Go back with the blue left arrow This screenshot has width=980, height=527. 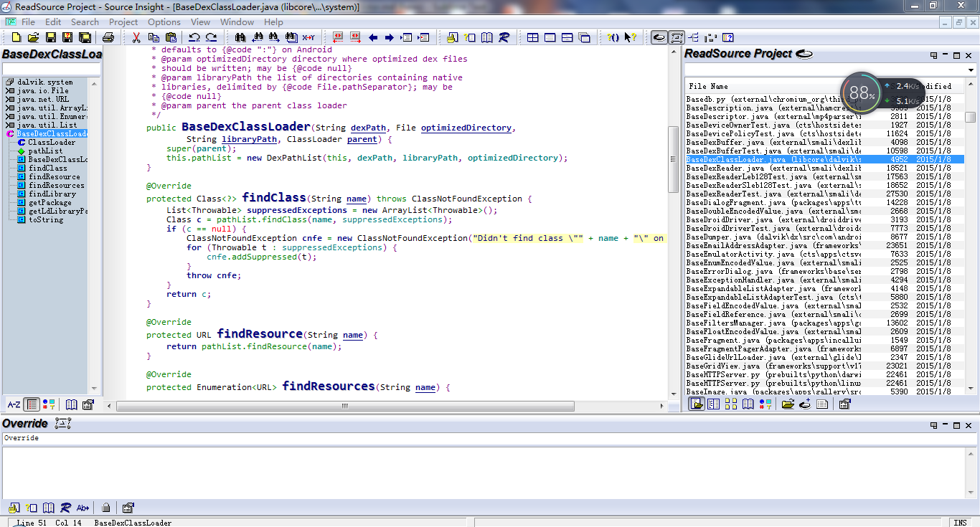[373, 37]
